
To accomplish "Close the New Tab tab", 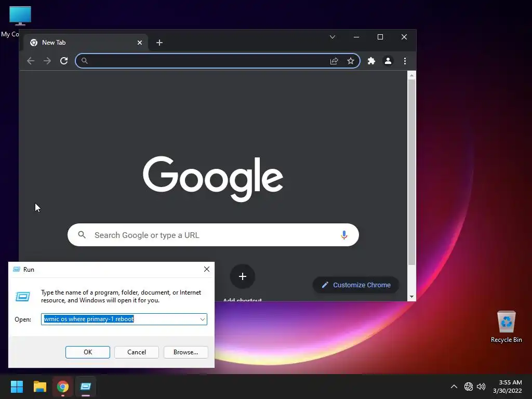I will [139, 43].
